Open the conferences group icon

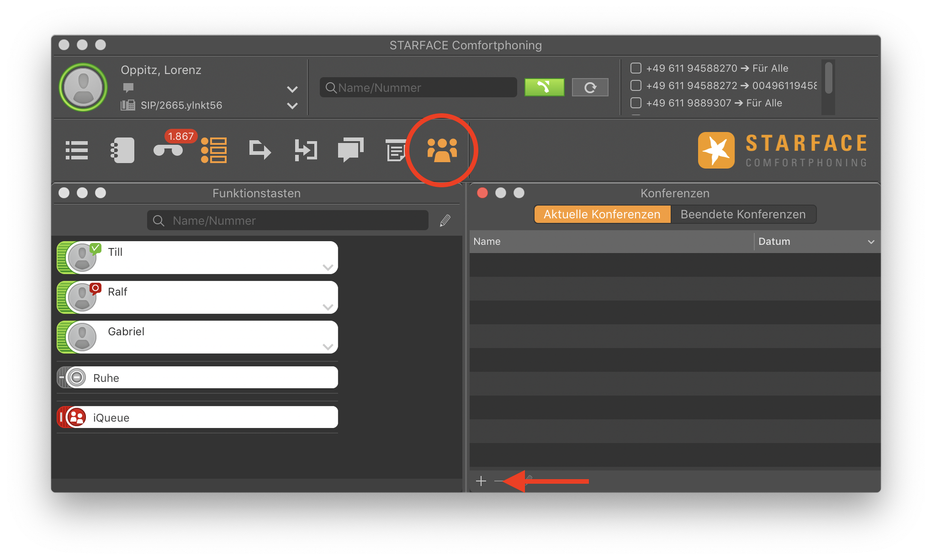coord(442,150)
